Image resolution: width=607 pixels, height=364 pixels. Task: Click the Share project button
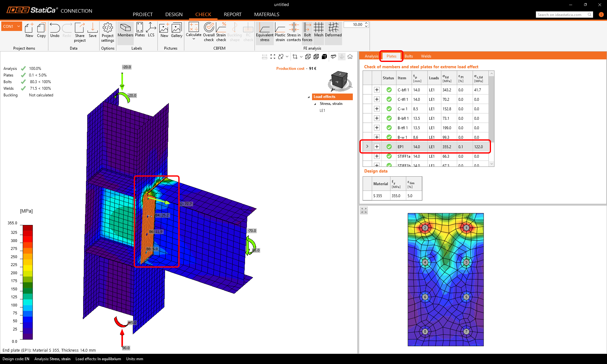(80, 32)
